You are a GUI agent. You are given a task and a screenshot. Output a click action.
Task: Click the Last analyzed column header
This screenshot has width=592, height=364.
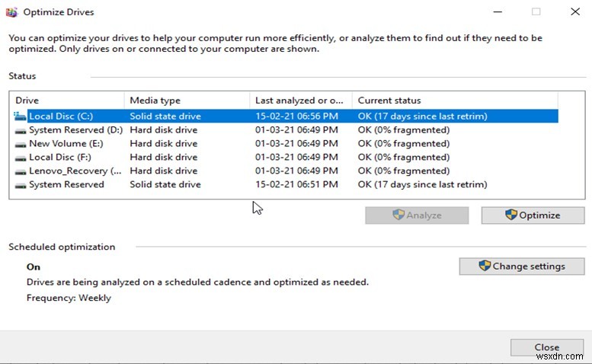[300, 101]
